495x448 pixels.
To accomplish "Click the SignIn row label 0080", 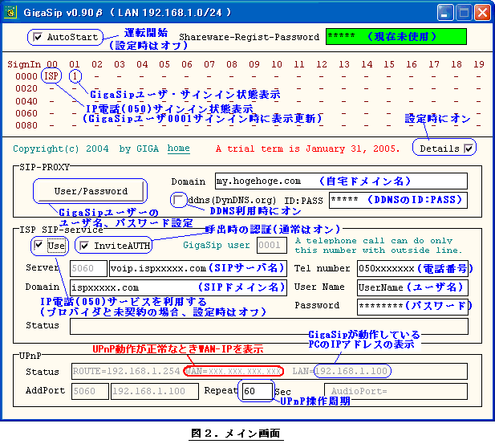I will click(26, 125).
